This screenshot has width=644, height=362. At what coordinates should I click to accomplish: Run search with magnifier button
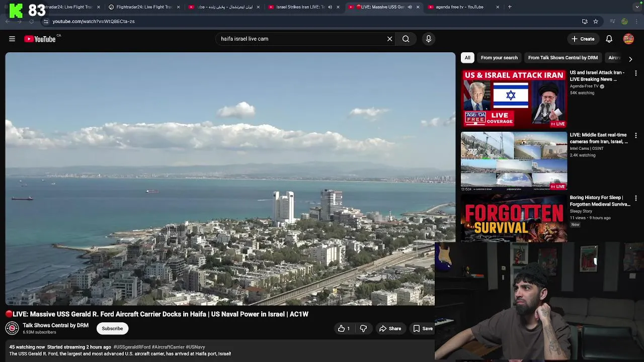(406, 39)
